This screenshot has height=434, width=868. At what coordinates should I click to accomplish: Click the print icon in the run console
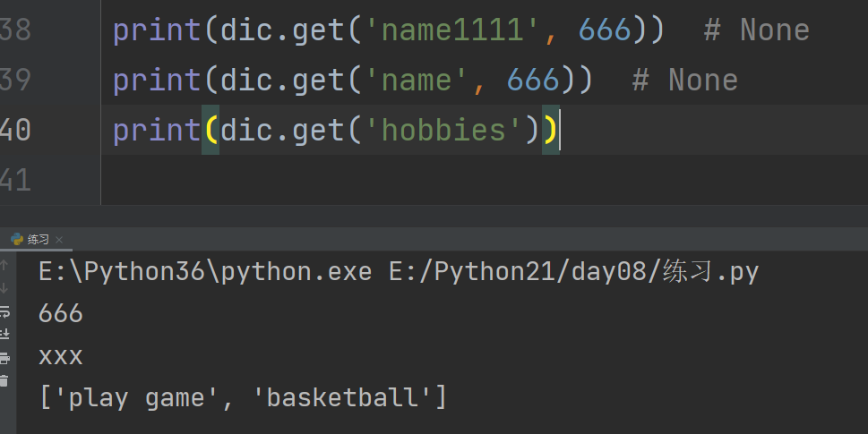click(x=4, y=358)
